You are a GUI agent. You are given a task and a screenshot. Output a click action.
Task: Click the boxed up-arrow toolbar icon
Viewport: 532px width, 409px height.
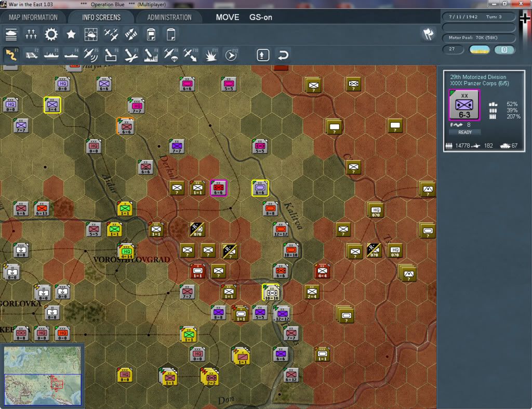[x=263, y=55]
